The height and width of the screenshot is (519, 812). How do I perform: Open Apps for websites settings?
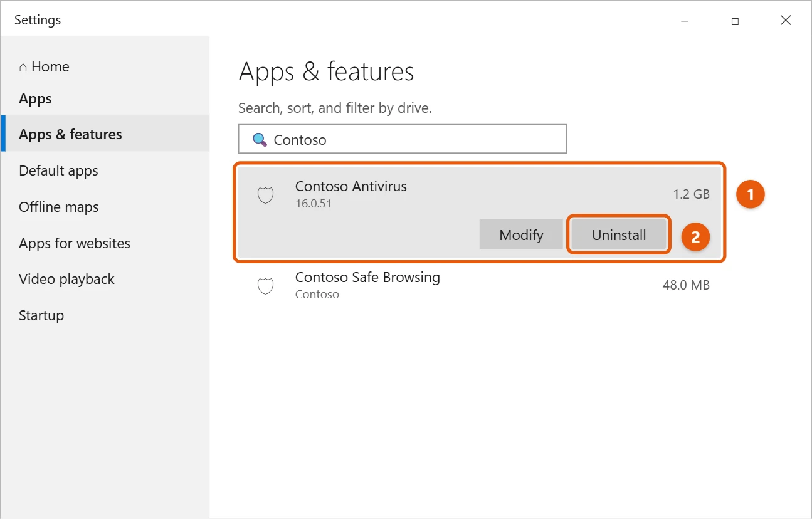pyautogui.click(x=75, y=243)
